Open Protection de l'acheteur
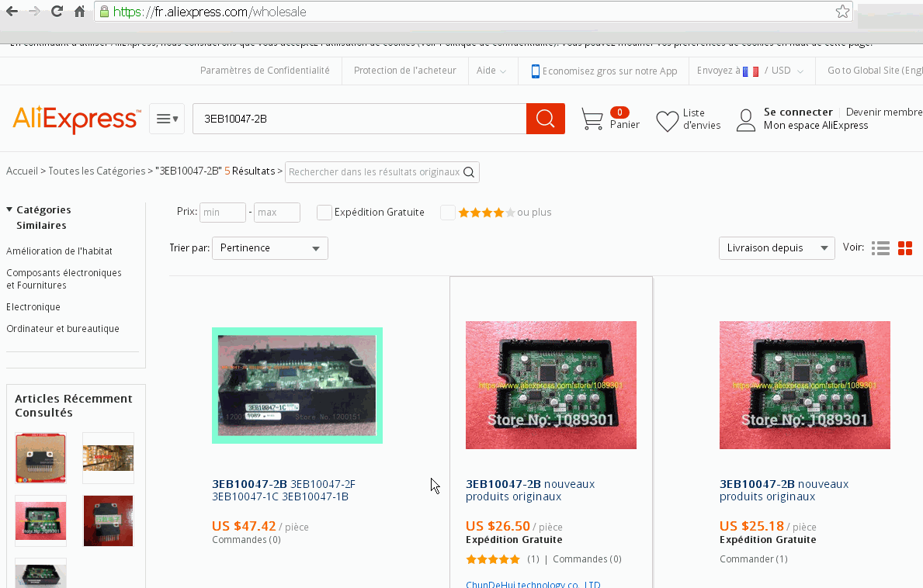 click(405, 71)
